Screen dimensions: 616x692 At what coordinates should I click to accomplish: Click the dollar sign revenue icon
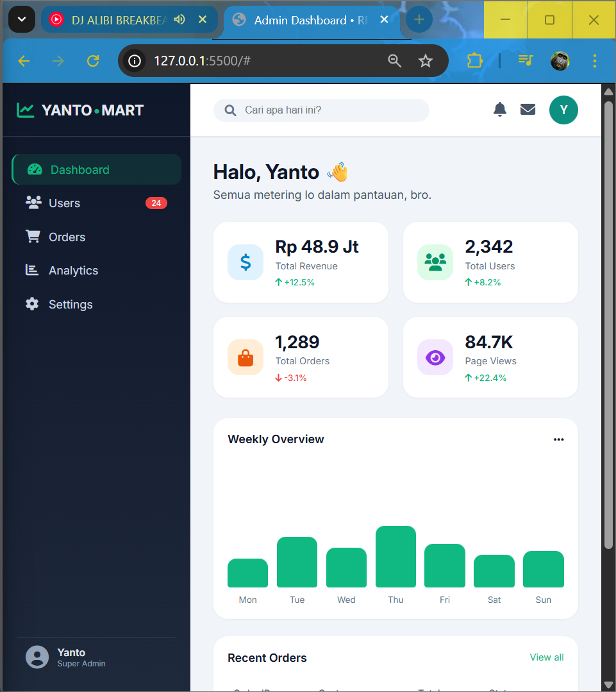pyautogui.click(x=246, y=262)
